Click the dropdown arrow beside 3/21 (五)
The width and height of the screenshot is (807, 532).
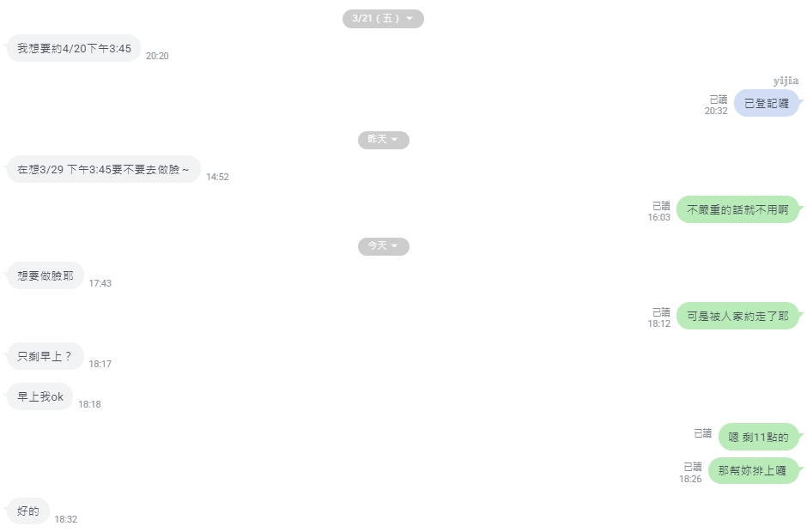pos(410,19)
